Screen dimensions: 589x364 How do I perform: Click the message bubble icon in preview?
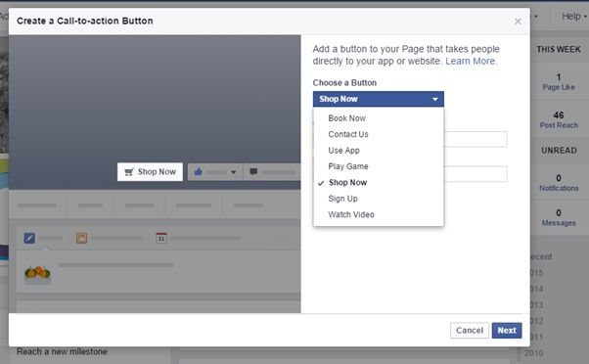pos(253,171)
